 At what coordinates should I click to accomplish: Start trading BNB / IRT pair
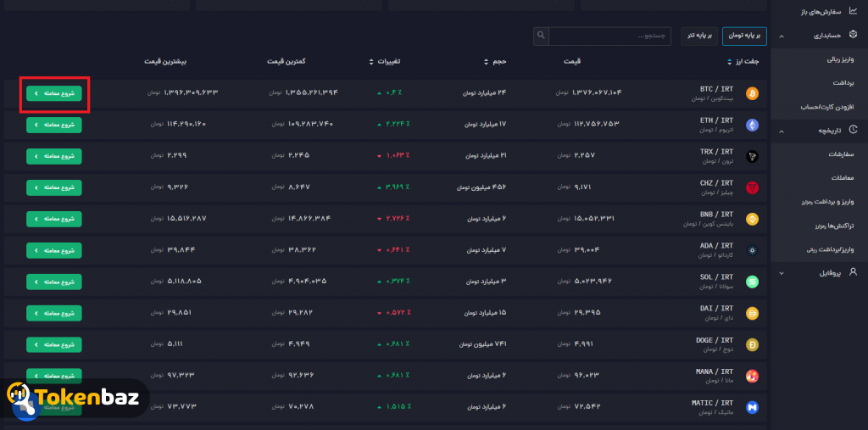[x=53, y=219]
